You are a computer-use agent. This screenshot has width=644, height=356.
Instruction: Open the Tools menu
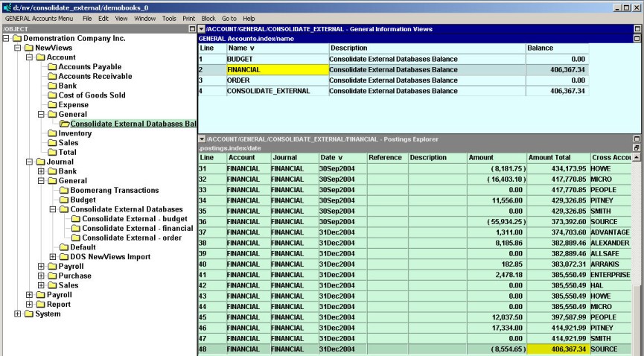coord(169,18)
